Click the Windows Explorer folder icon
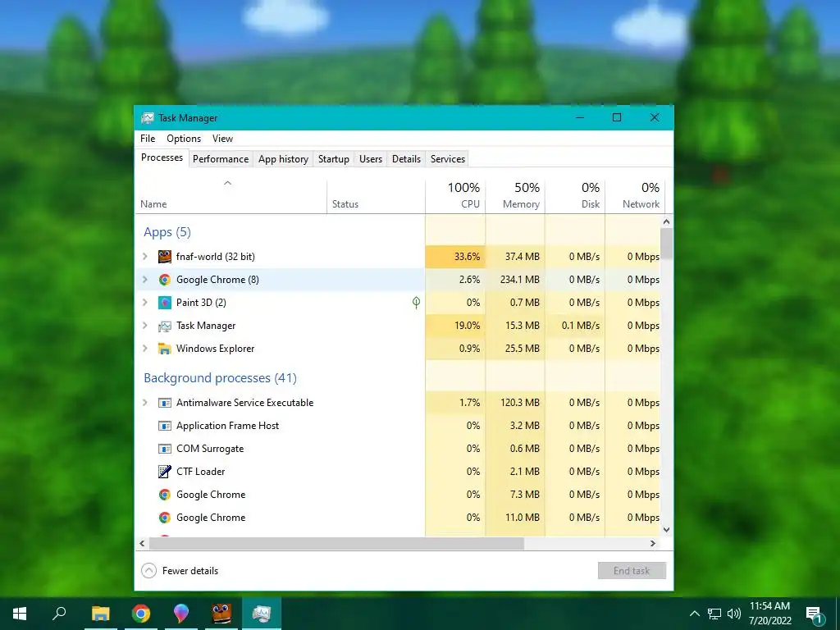The width and height of the screenshot is (840, 630). 164,349
